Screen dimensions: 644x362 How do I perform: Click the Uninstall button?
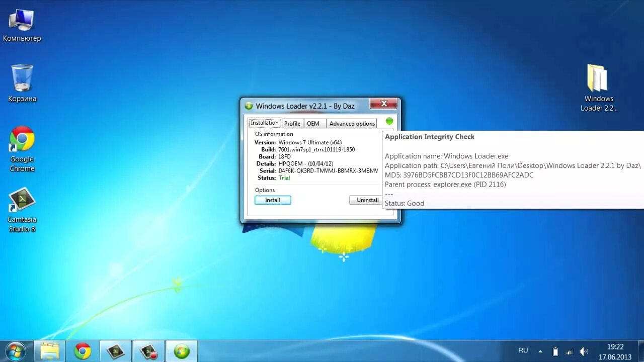point(366,200)
